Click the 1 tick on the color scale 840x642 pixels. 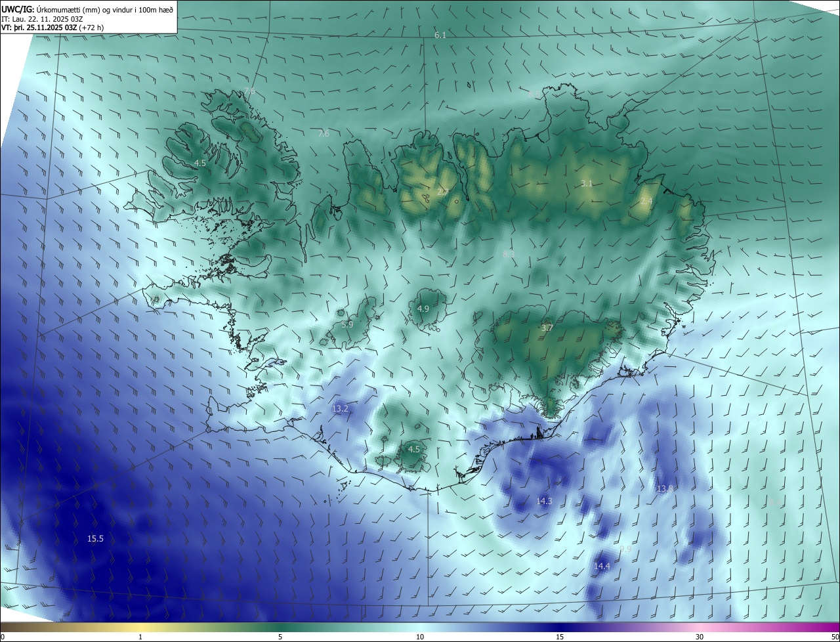(x=140, y=637)
